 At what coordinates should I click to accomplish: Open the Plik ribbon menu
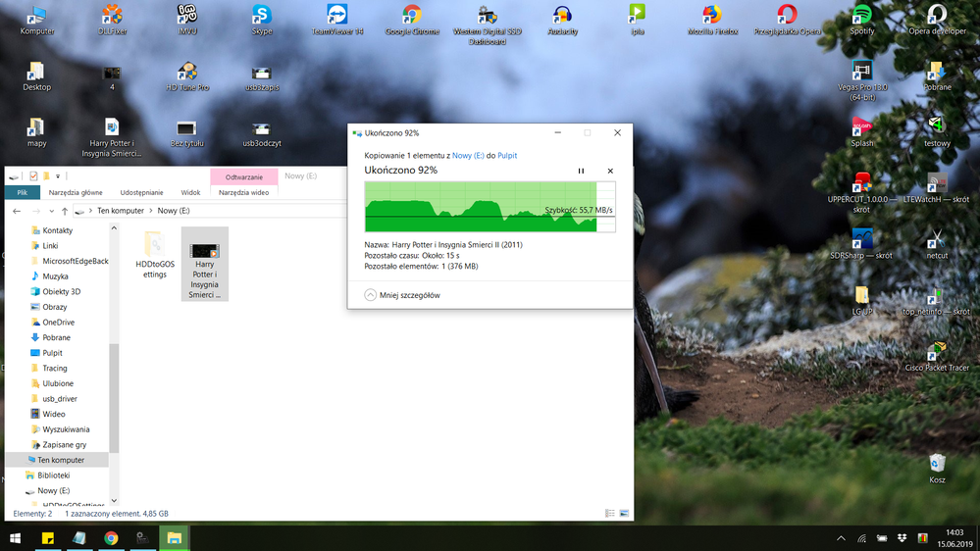pyautogui.click(x=22, y=192)
